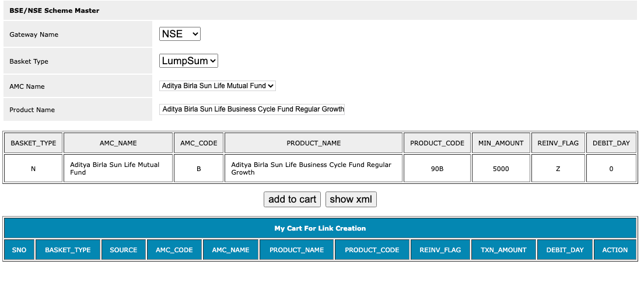Click the add to cart button

coord(292,199)
